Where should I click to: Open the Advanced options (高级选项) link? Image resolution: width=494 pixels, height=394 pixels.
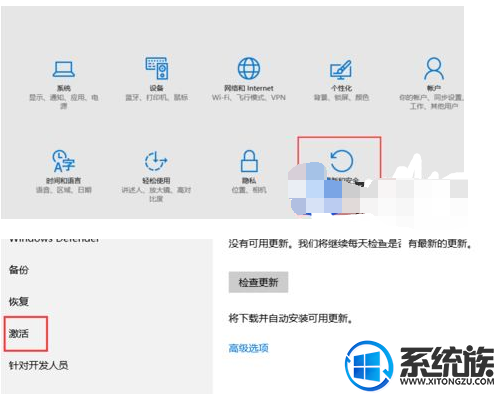tap(249, 348)
